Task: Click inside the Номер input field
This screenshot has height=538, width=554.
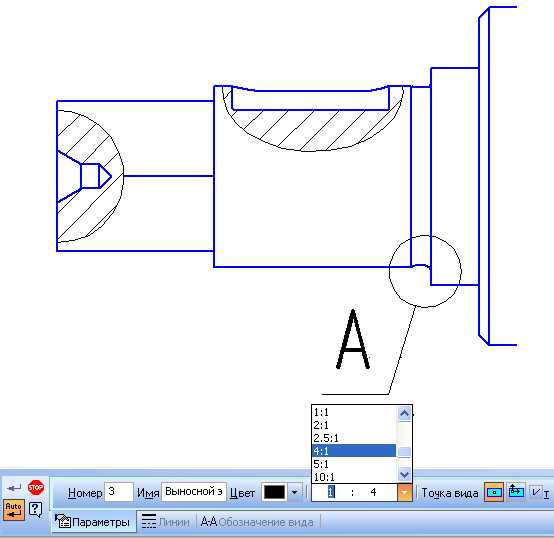Action: pos(119,492)
